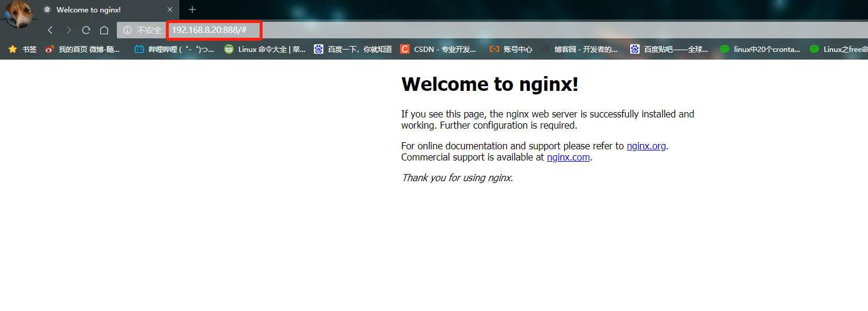Screen dimensions: 868x311
Task: Click the user profile avatar
Action: [19, 15]
